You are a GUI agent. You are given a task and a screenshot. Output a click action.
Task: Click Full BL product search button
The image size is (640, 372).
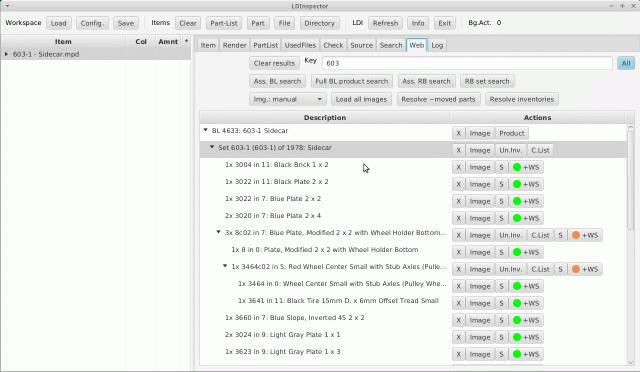pos(352,81)
